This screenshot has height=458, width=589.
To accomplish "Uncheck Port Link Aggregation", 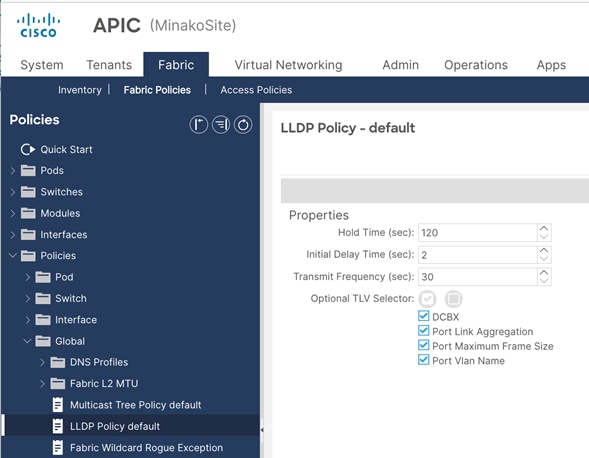I will [x=423, y=331].
